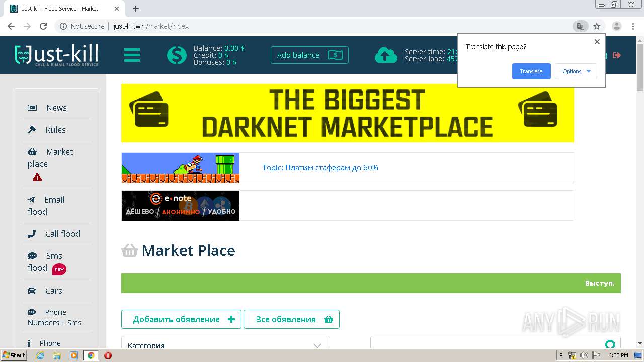Open a new browser tab
The height and width of the screenshot is (362, 644).
point(136,9)
